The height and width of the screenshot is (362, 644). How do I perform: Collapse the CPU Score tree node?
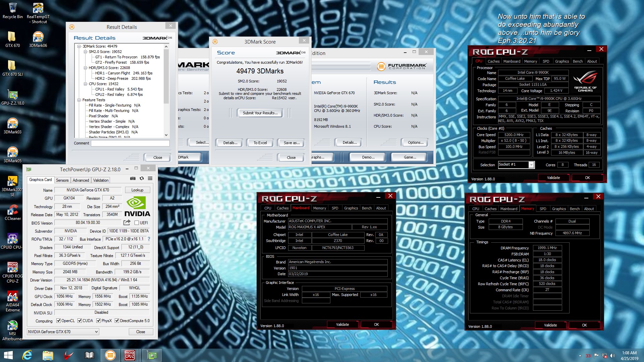tap(86, 84)
